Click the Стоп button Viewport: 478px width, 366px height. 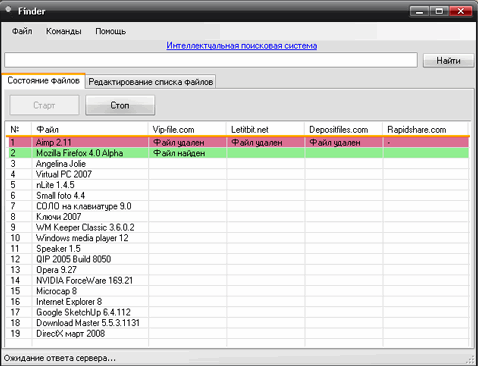point(120,105)
